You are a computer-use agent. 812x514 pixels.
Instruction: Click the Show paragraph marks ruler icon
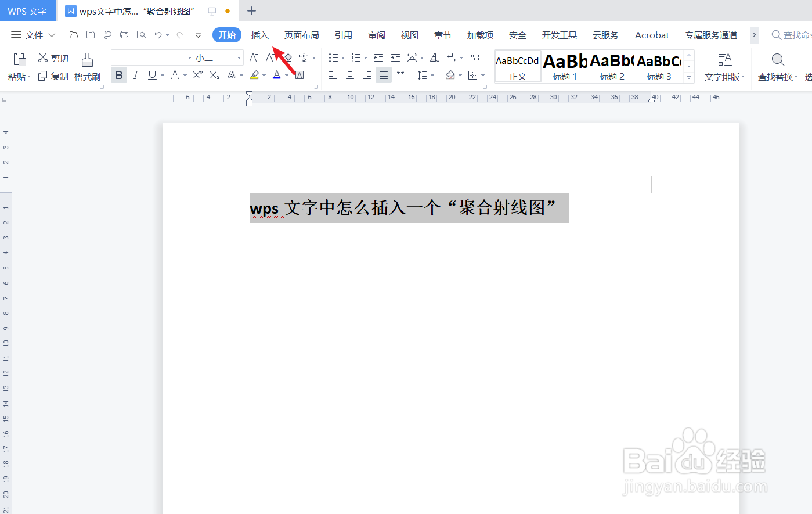tap(474, 57)
